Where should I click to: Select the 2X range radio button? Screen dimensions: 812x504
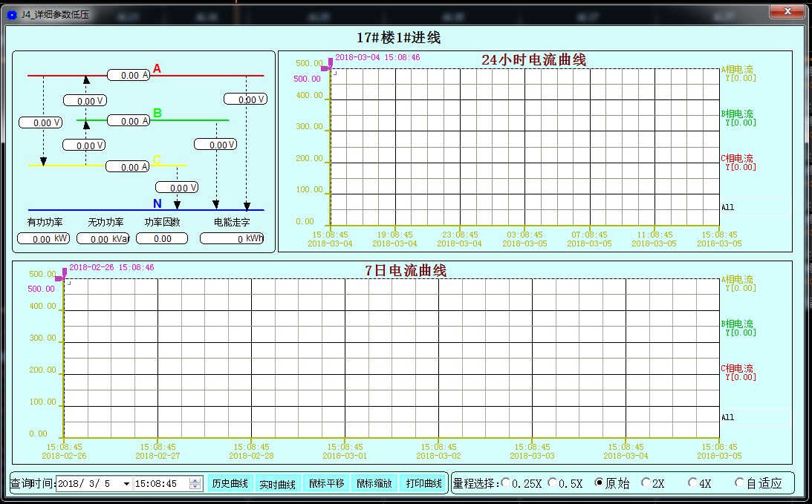click(646, 482)
